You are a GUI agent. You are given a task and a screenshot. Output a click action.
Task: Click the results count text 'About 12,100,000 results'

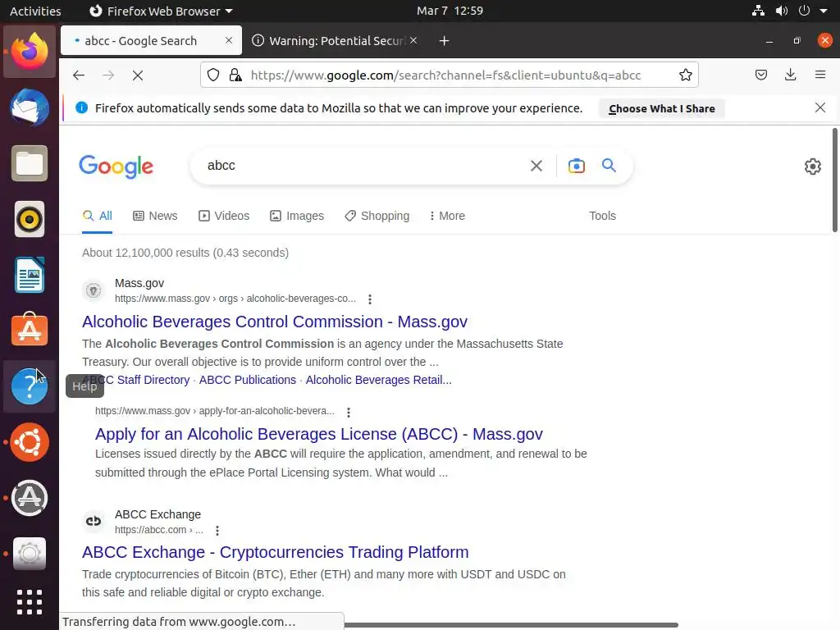tap(146, 253)
